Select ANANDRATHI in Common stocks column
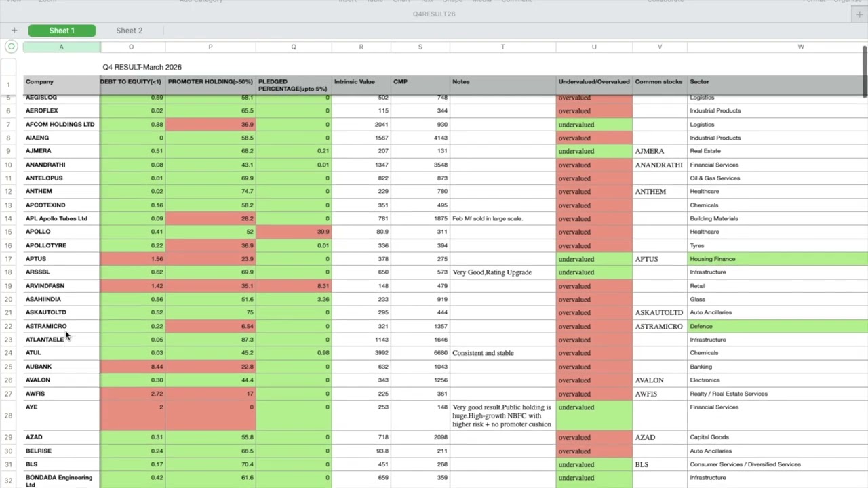Image resolution: width=868 pixels, height=488 pixels. (660, 165)
